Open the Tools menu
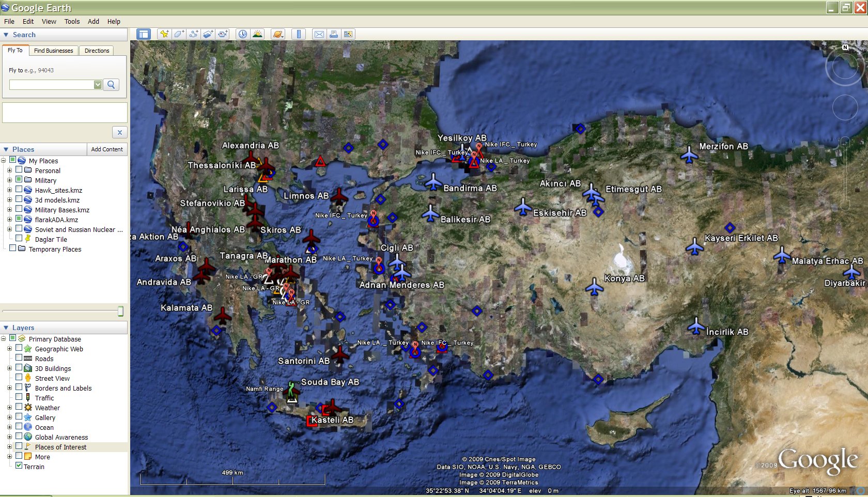 click(72, 21)
